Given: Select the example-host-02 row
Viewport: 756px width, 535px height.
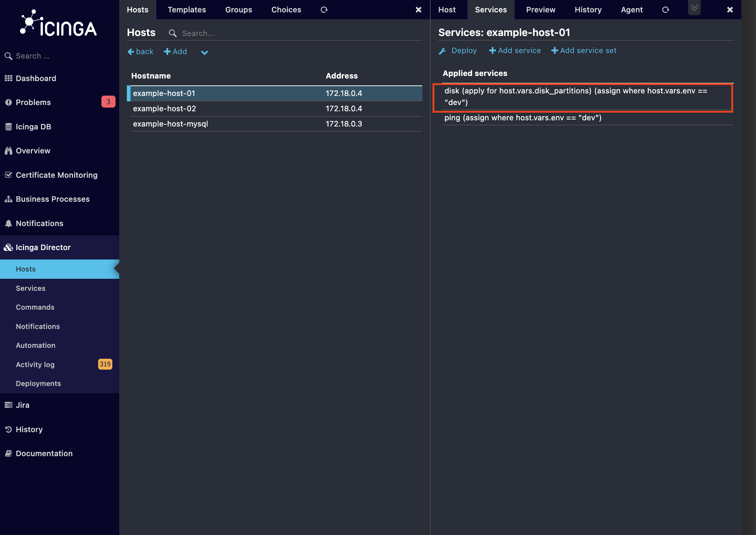Looking at the screenshot, I should point(276,109).
